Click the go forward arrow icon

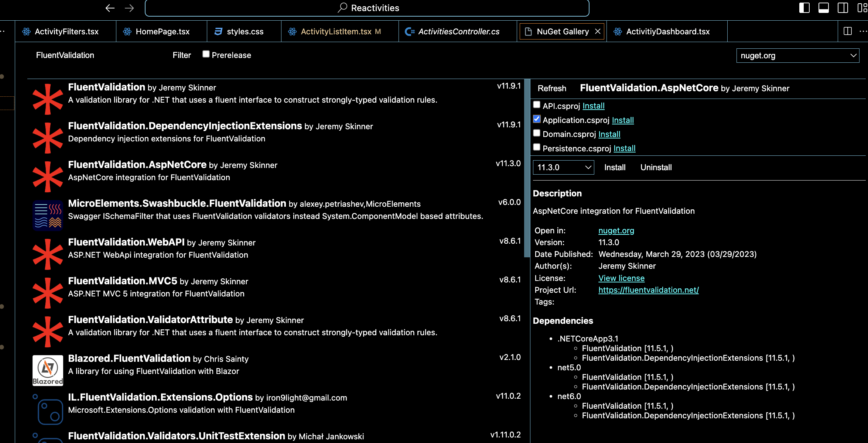129,8
